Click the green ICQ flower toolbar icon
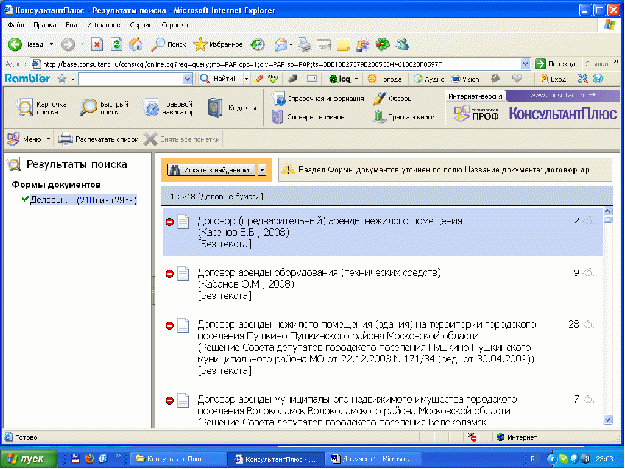Viewport: 625px width, 469px height. click(383, 44)
